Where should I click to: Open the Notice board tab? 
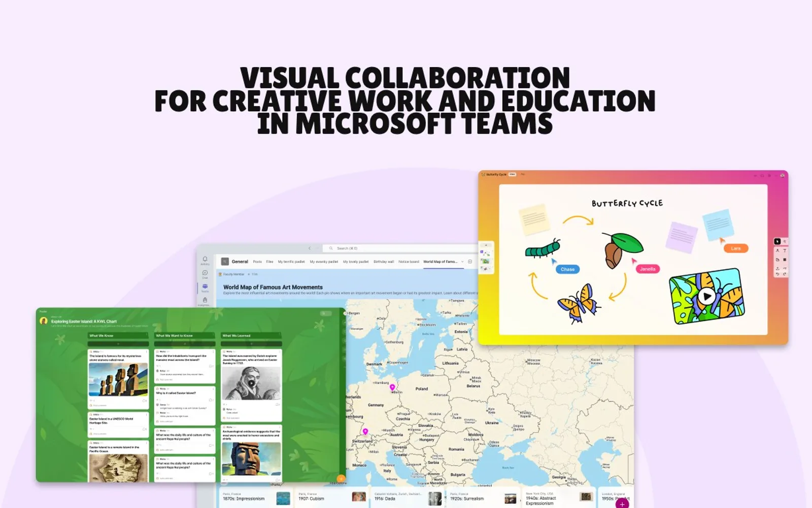[409, 262]
